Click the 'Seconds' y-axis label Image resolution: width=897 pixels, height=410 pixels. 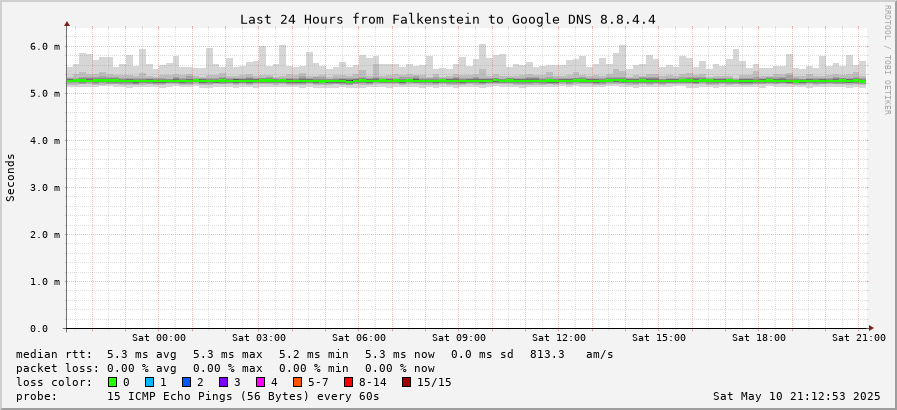(x=10, y=177)
